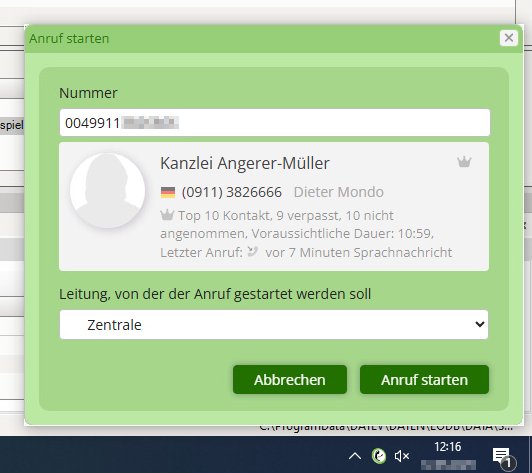The height and width of the screenshot is (473, 532).
Task: Click the Dieter Mondo name
Action: [x=339, y=192]
